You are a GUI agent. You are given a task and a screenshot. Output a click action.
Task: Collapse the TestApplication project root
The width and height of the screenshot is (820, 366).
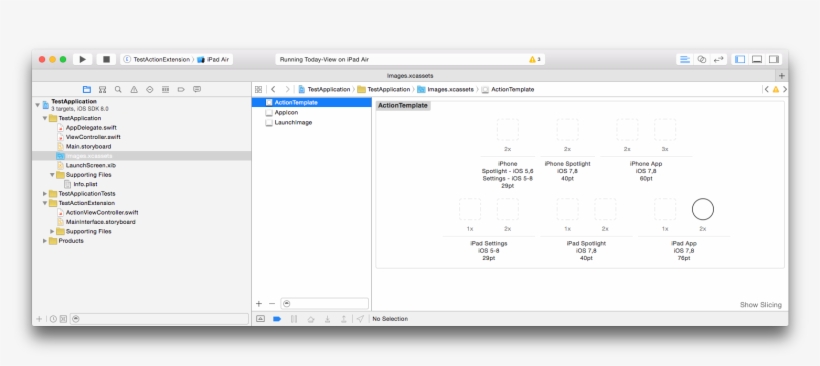click(x=38, y=105)
